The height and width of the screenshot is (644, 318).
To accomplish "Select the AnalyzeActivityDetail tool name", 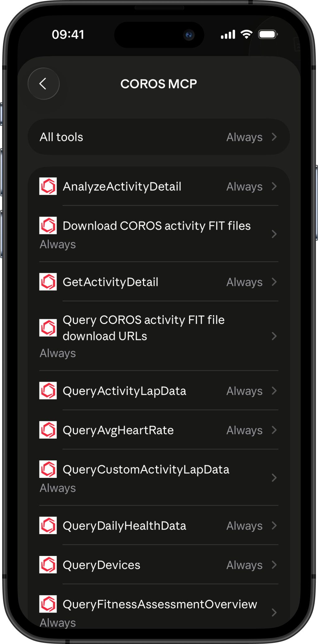I will [122, 187].
